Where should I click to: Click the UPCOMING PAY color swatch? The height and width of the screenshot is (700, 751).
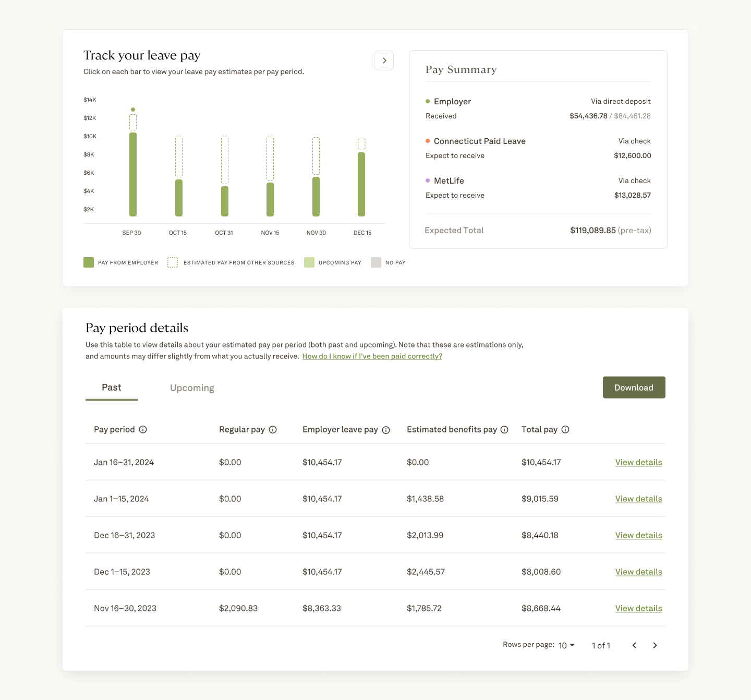click(x=309, y=262)
